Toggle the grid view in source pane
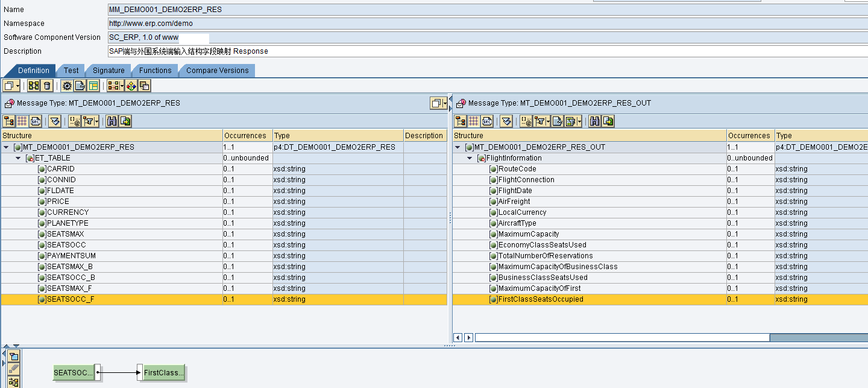Screen dimensions: 868x388 22,121
